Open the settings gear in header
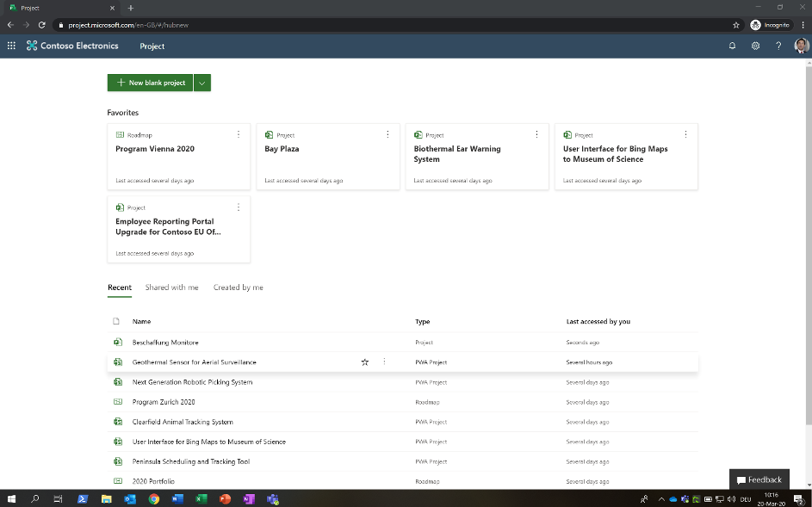The image size is (812, 507). pos(755,46)
